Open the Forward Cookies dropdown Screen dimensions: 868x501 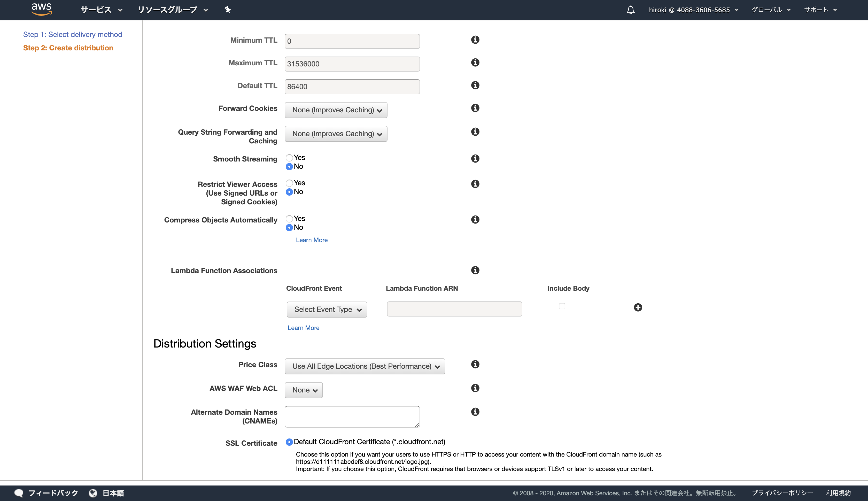336,110
